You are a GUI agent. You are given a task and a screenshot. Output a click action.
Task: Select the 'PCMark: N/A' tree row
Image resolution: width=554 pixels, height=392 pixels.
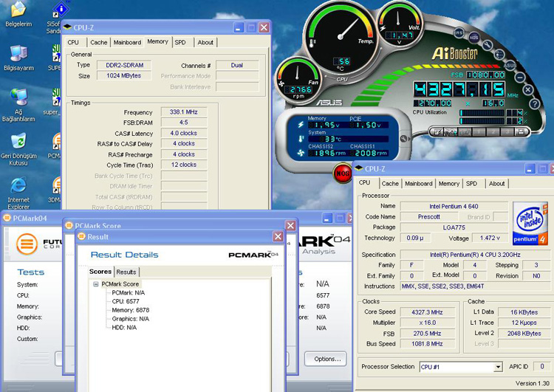[x=129, y=293]
